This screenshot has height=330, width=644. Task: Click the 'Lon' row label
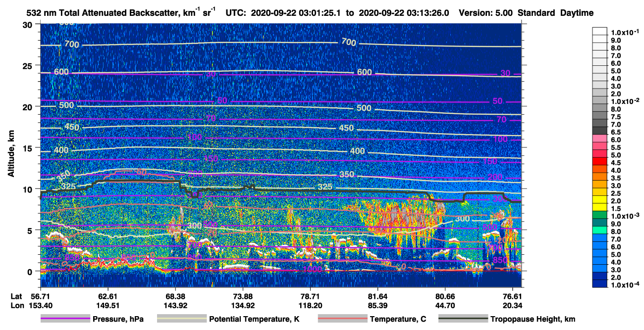click(17, 305)
